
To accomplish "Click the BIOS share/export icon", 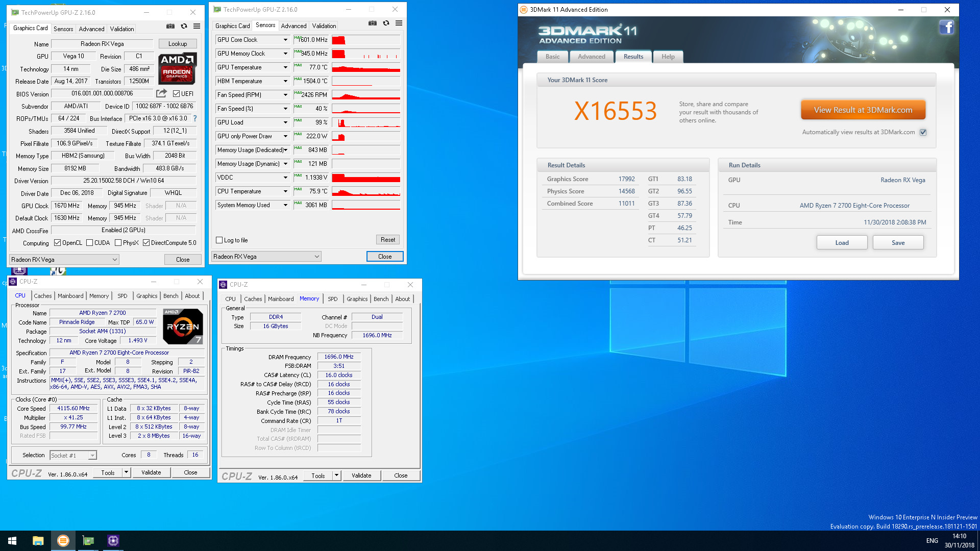I will tap(161, 93).
